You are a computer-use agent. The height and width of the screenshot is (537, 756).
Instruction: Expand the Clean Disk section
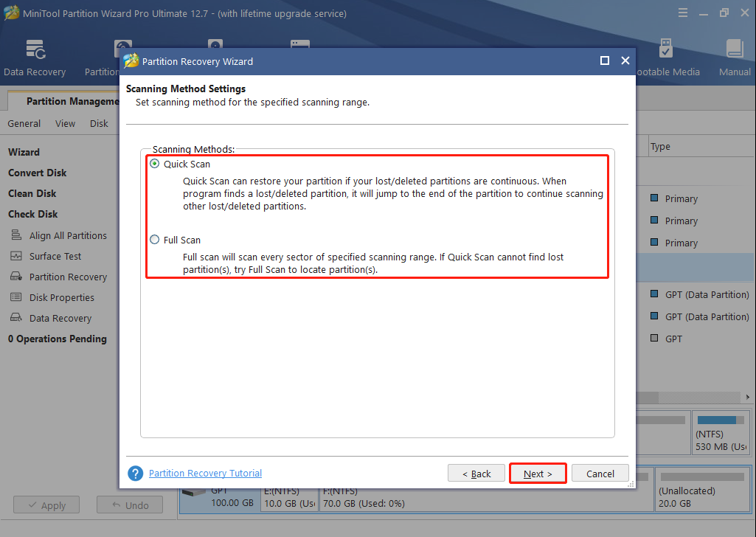coord(32,193)
